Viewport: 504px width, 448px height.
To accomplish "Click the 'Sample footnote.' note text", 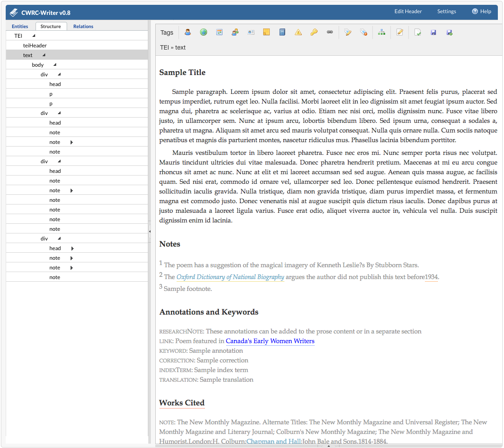I will pos(188,289).
